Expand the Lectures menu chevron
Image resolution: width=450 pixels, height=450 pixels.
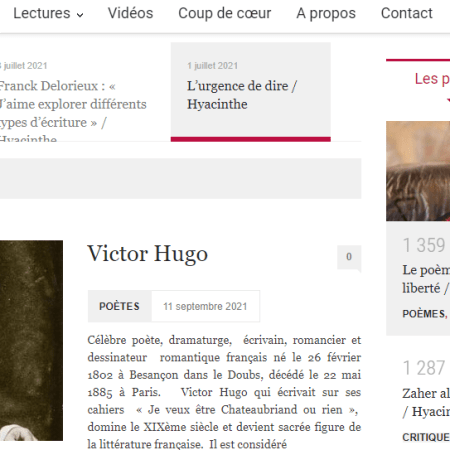point(80,15)
